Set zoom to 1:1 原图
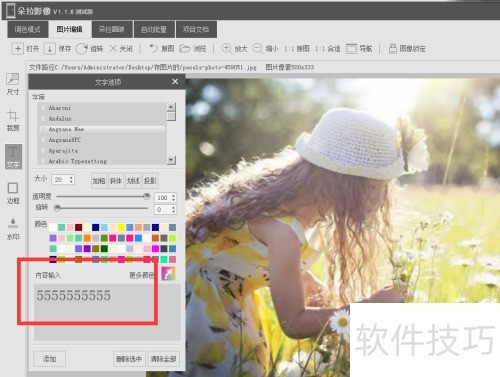Viewport: 500px width, 377px height. point(296,49)
